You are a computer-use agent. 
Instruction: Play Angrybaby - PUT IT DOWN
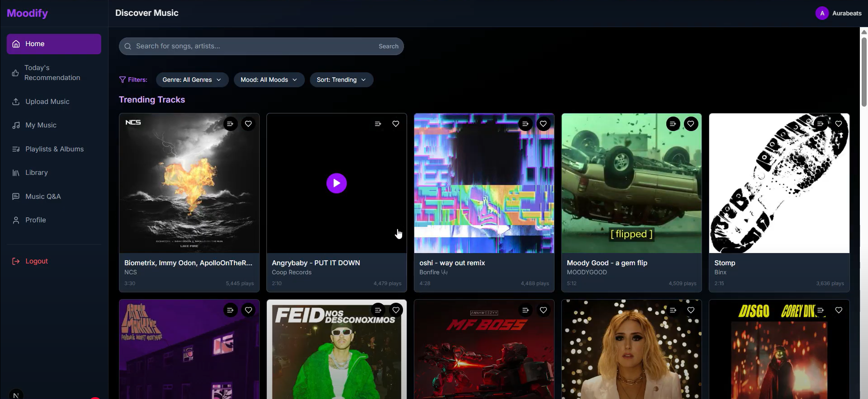pos(337,183)
